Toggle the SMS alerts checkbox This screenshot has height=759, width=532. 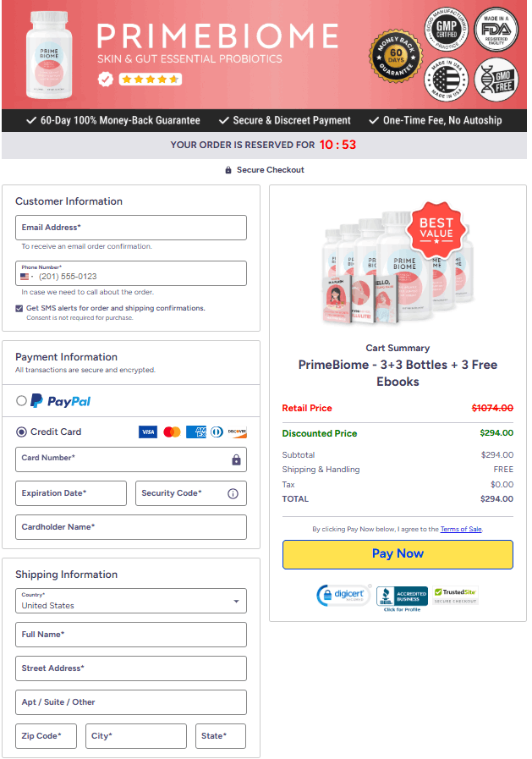tap(19, 308)
